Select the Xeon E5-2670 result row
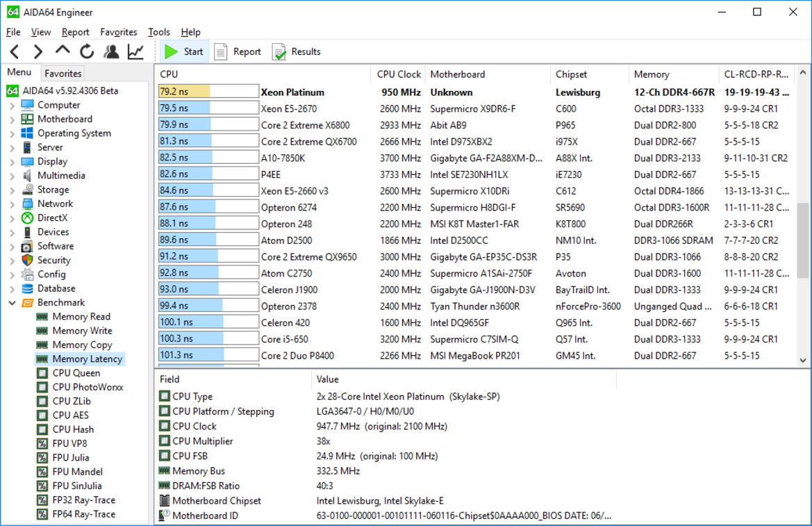812x526 pixels. tap(475, 108)
